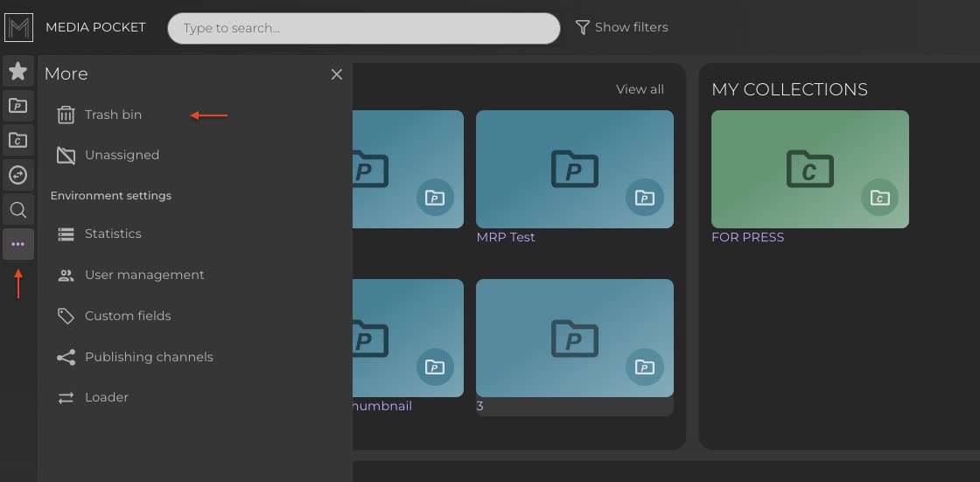This screenshot has width=980, height=482.
Task: Open the FOR PRESS collection thumbnail
Action: (809, 169)
